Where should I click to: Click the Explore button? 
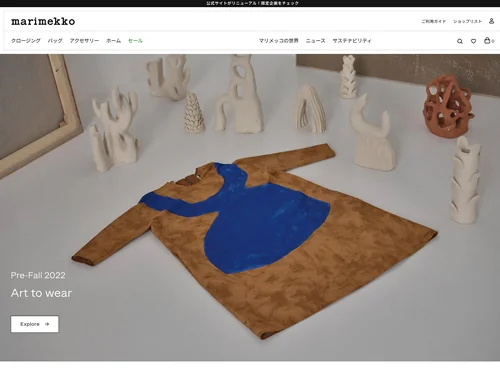click(x=35, y=324)
